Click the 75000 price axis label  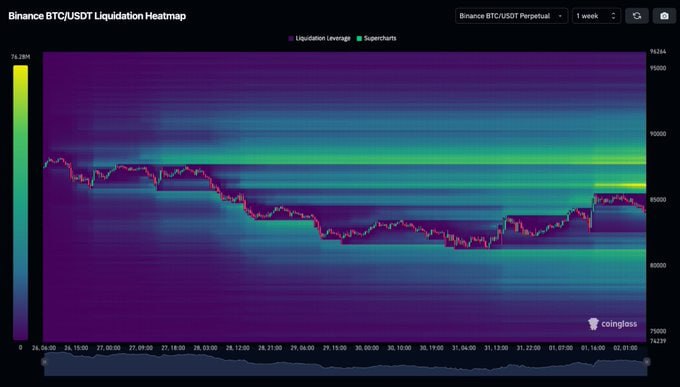point(657,331)
